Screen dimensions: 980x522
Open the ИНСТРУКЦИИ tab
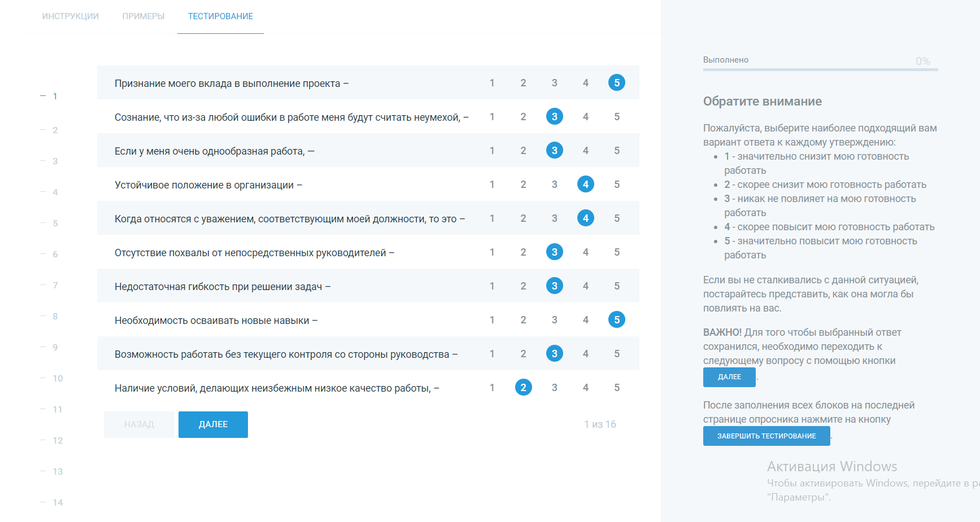pyautogui.click(x=71, y=16)
